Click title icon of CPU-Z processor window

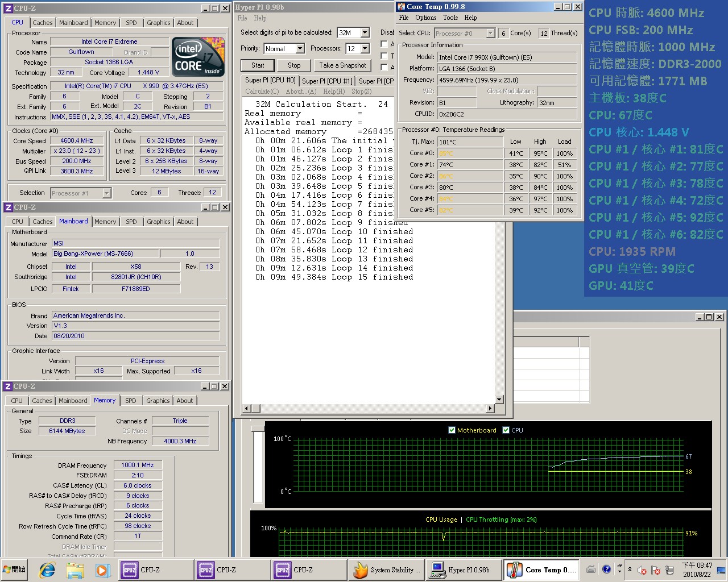tap(8, 9)
